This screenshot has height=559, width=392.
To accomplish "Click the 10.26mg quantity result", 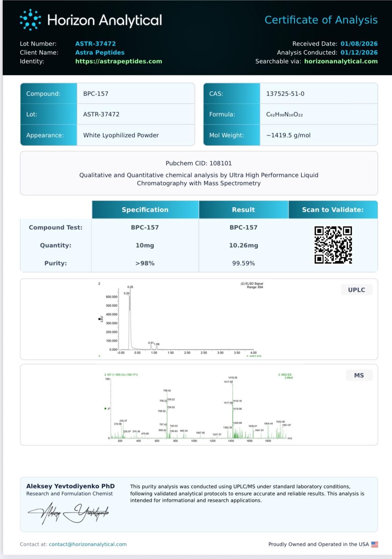I will [243, 245].
